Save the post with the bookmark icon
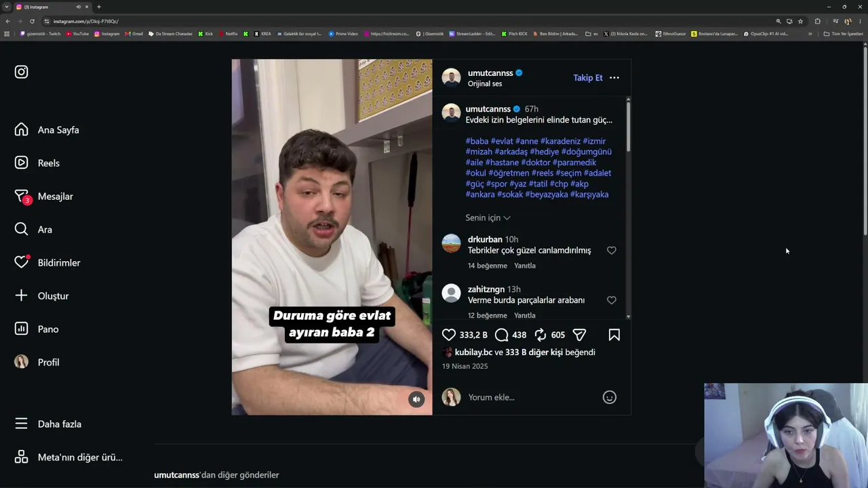The height and width of the screenshot is (488, 868). coord(614,335)
